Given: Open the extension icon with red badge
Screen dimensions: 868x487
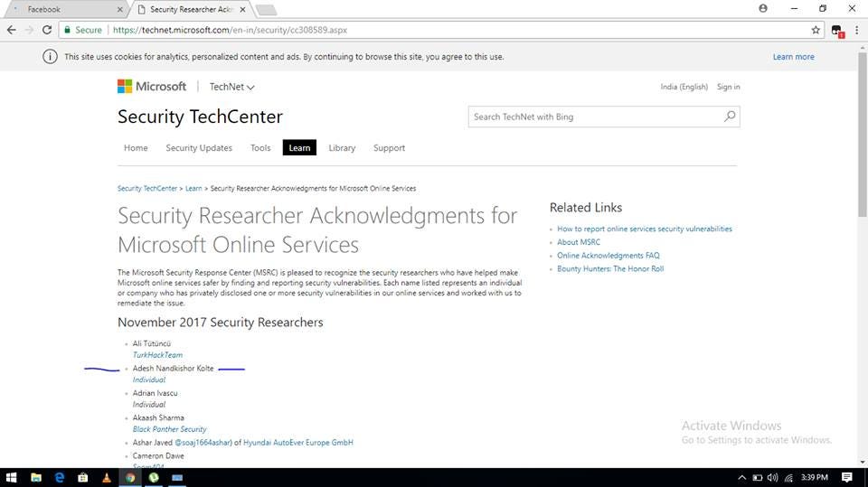Looking at the screenshot, I should (x=837, y=31).
